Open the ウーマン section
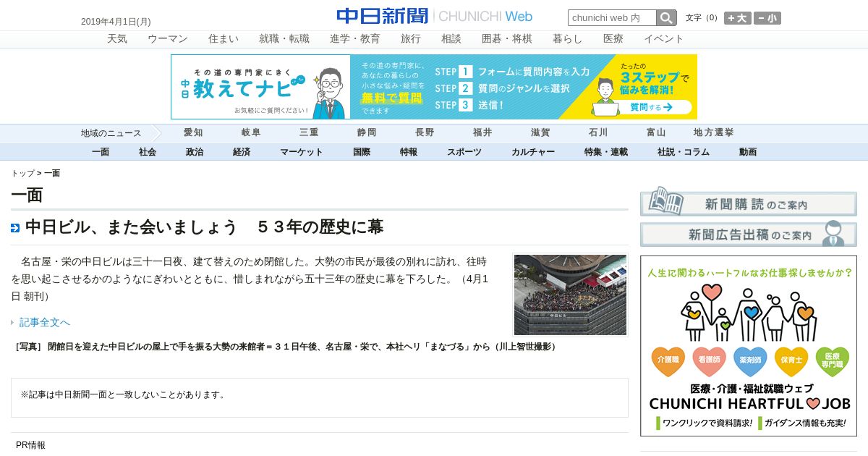Screen dimensions: 868x456 (x=168, y=39)
